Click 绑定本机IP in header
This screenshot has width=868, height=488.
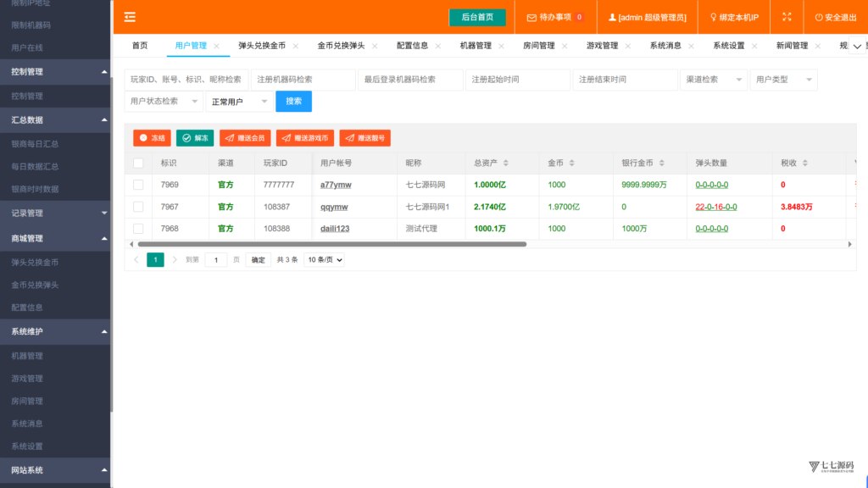734,17
